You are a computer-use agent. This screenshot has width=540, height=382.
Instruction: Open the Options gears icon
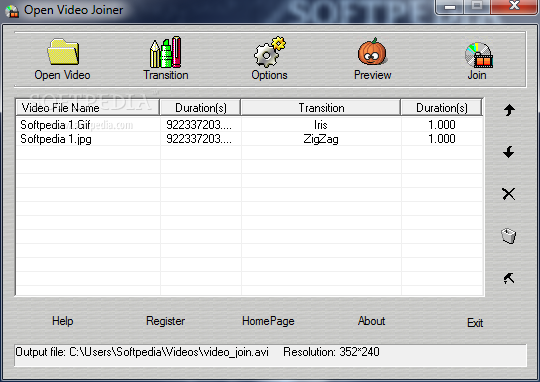click(269, 52)
